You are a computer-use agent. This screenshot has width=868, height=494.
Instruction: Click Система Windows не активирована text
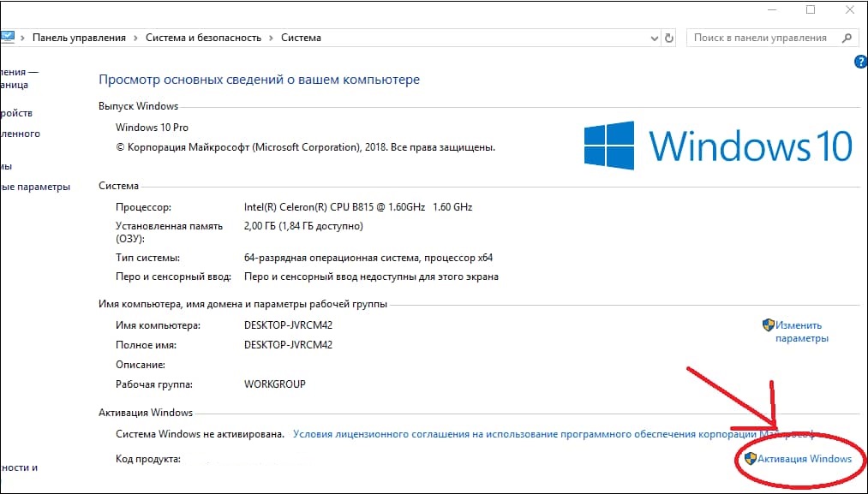[200, 434]
